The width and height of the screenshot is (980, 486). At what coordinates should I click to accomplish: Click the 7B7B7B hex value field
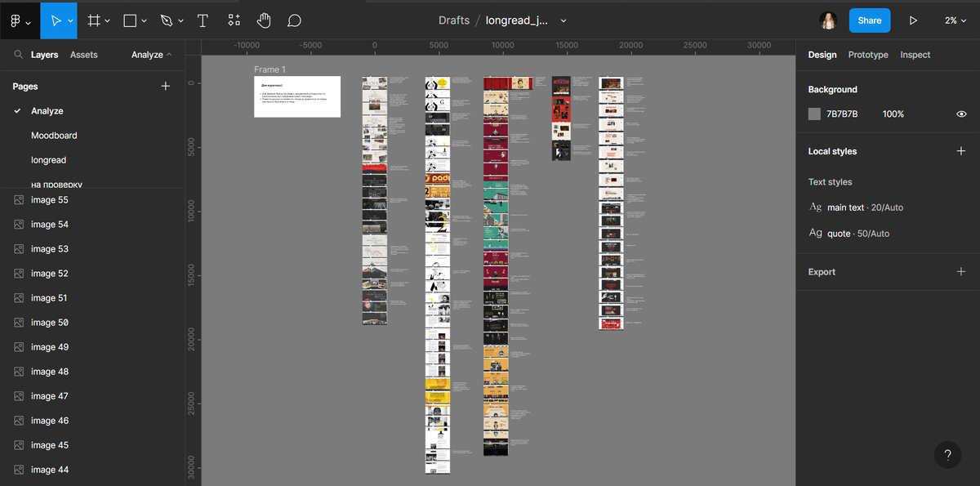point(842,114)
